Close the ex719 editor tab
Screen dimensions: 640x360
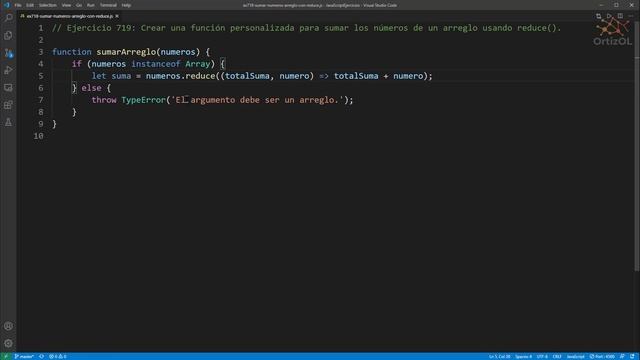117,16
